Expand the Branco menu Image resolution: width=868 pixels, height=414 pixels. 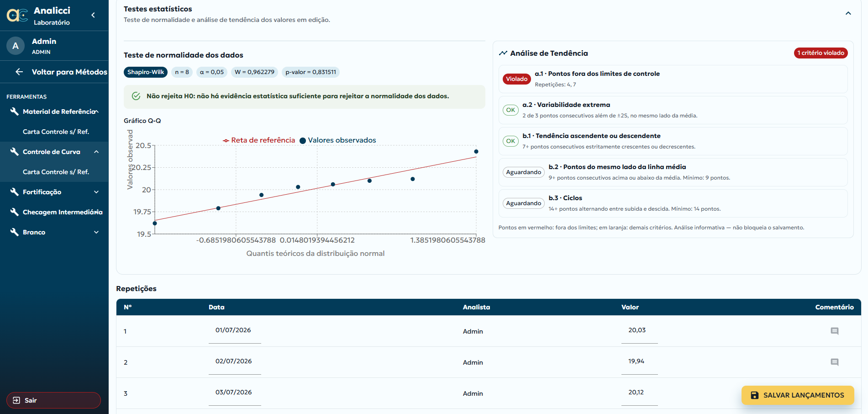(96, 232)
